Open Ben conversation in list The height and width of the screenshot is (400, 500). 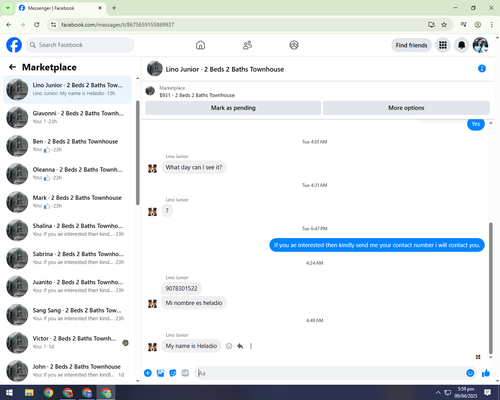pos(68,146)
